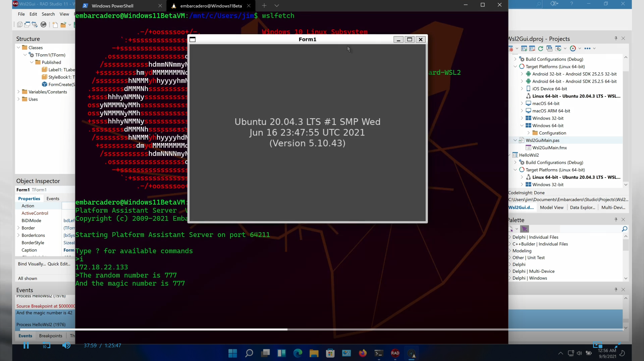644x361 pixels.
Task: Open Windows Terminal from the taskbar
Action: click(379, 353)
